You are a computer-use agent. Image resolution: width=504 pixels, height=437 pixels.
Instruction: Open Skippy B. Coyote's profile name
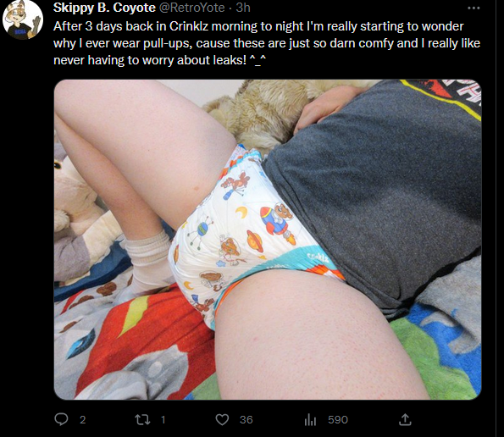[x=104, y=8]
